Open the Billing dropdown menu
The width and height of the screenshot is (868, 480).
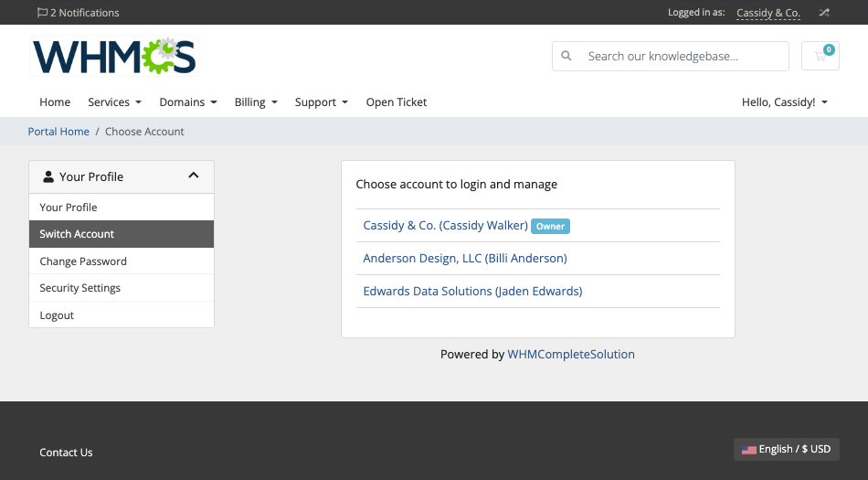point(256,101)
